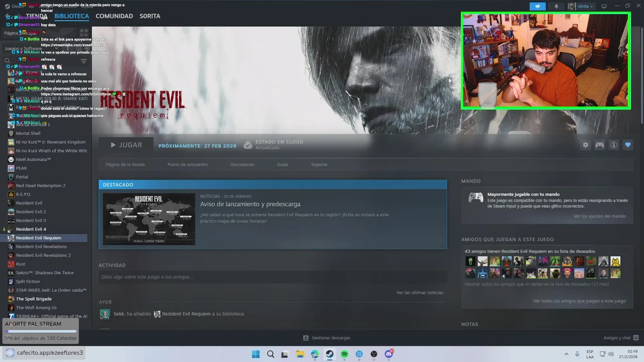Open Página de la tienda tab
The width and height of the screenshot is (644, 362).
(x=125, y=164)
